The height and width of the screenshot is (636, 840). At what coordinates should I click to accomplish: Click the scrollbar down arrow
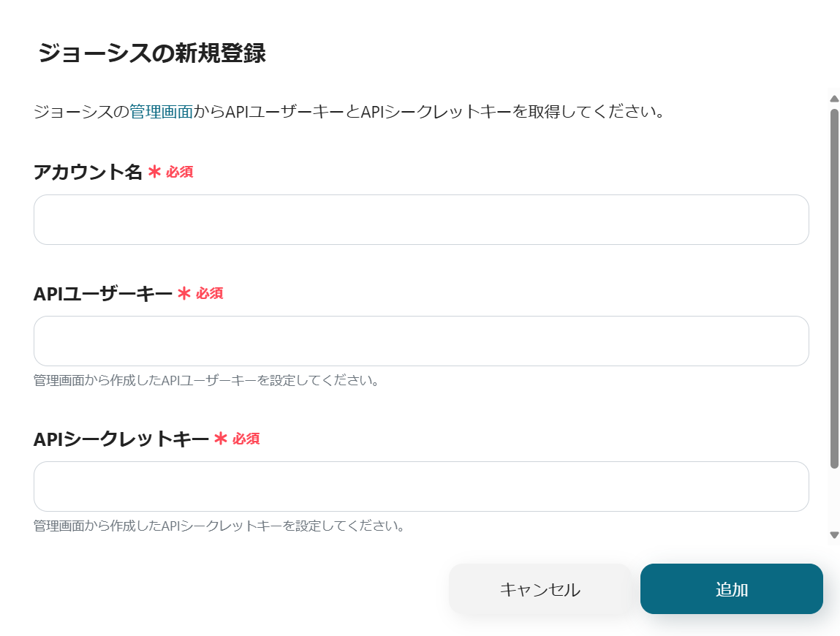click(x=834, y=535)
